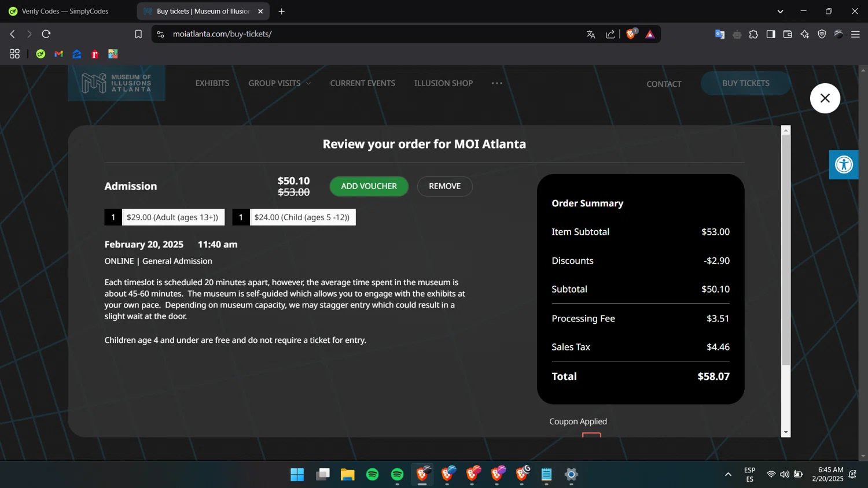This screenshot has width=868, height=488.
Task: Open the Notepad app on the taskbar
Action: pos(546,475)
